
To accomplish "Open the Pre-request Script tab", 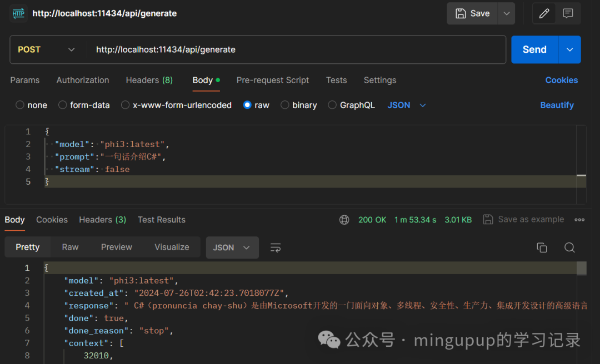I will (x=272, y=80).
